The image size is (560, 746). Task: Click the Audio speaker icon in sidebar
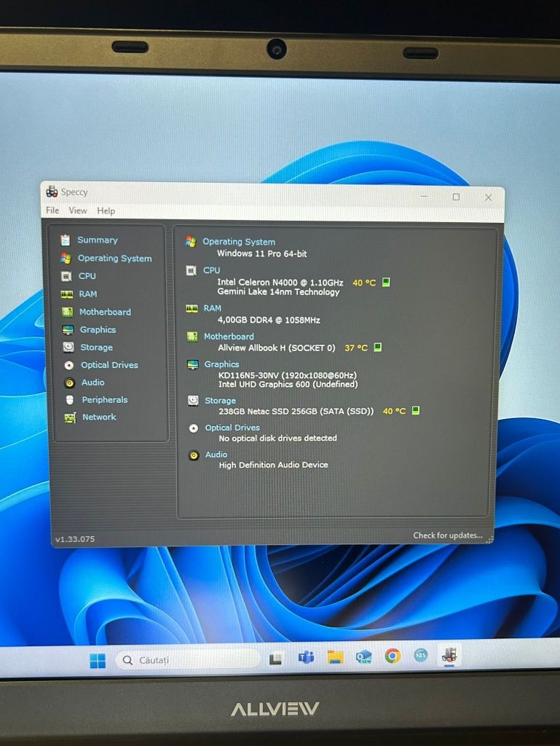[69, 383]
